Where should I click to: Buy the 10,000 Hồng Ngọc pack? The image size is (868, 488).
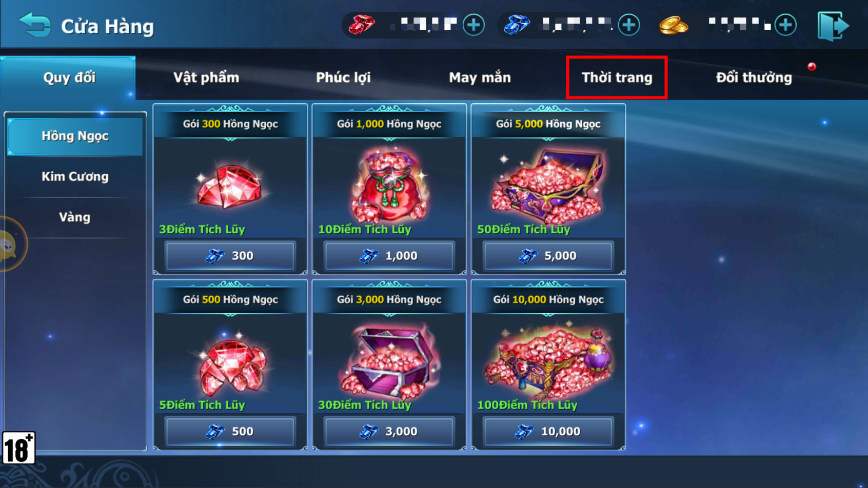[548, 431]
